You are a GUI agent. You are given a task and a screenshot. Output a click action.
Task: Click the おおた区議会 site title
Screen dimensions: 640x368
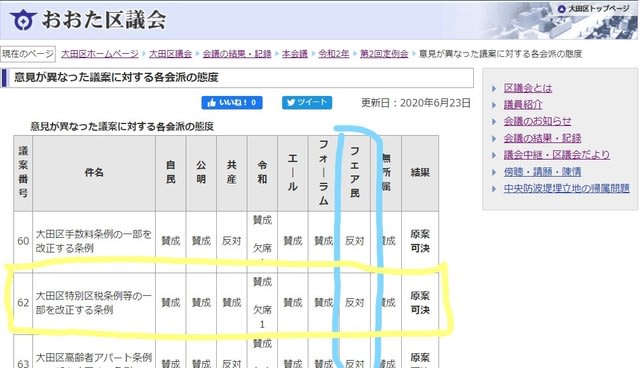(x=104, y=20)
